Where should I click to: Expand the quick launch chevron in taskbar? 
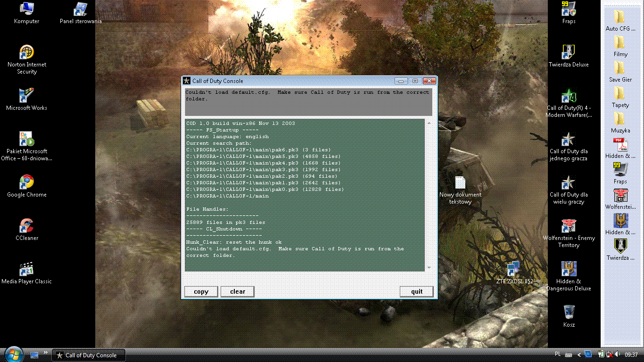pos(46,352)
